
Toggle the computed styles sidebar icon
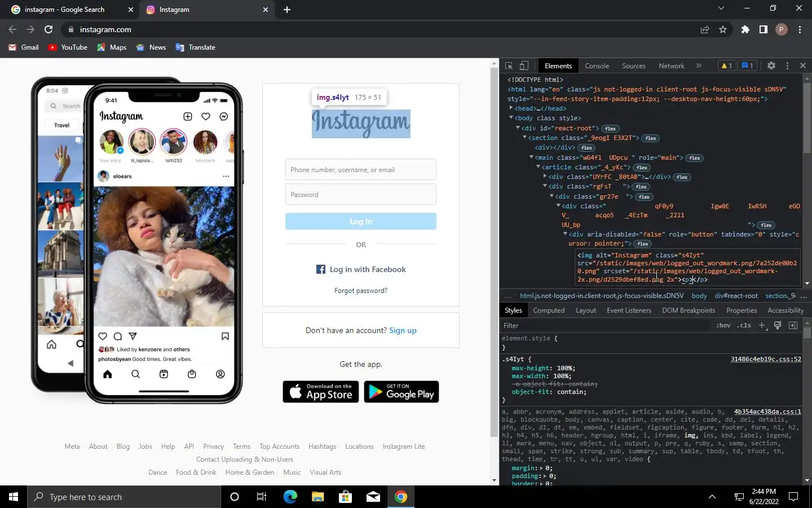point(793,325)
